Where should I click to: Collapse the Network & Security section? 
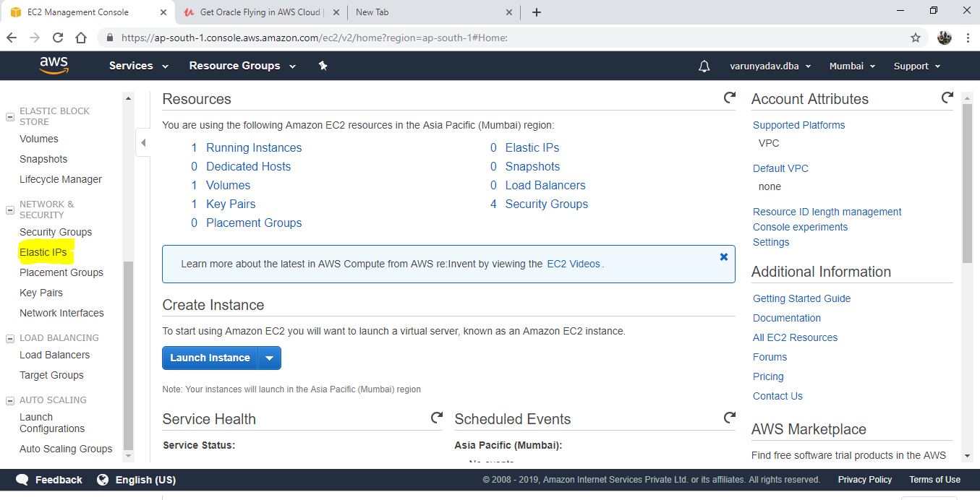tap(10, 210)
